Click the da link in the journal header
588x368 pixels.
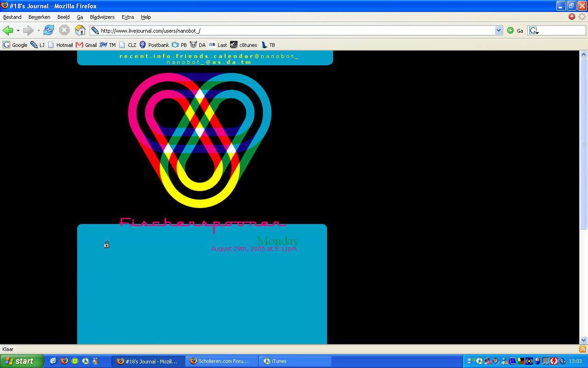point(232,62)
